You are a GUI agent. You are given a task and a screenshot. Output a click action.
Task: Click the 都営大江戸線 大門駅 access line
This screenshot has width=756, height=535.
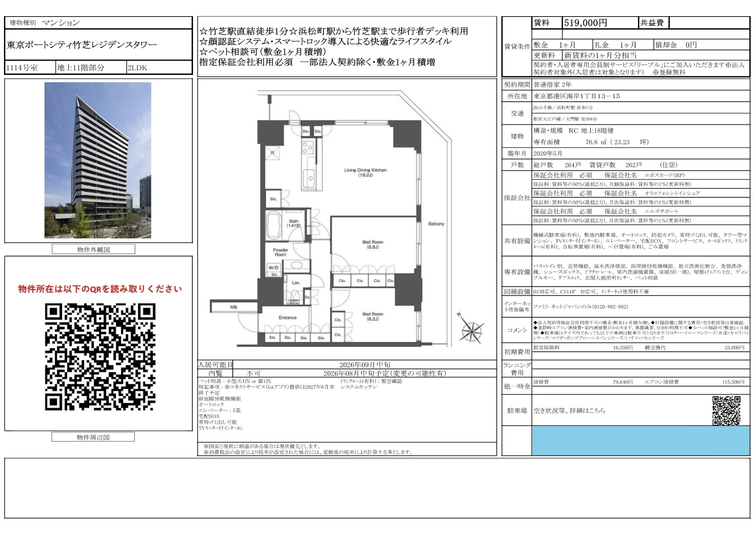pos(565,119)
